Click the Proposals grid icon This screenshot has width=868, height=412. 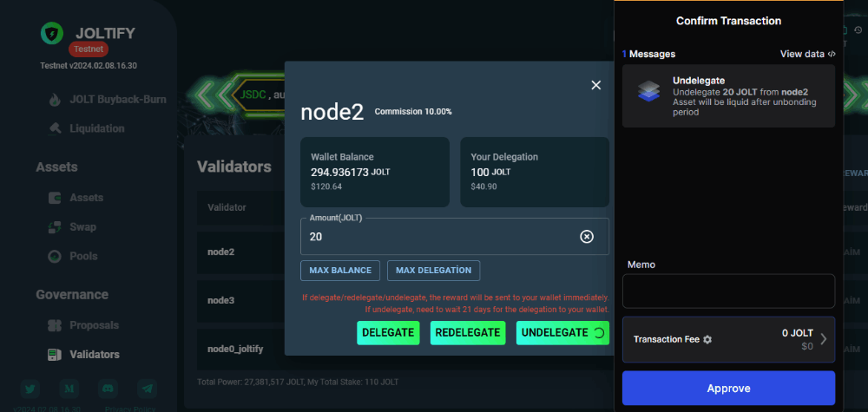54,325
